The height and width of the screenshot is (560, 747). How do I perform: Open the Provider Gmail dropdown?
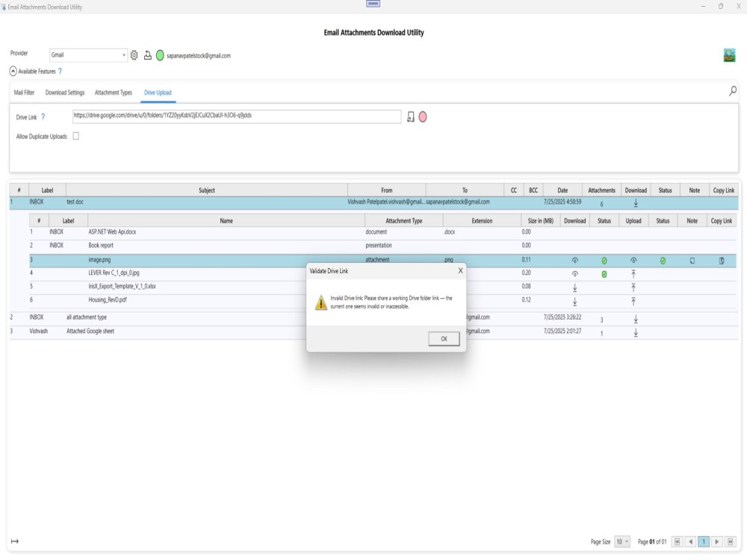pos(88,55)
